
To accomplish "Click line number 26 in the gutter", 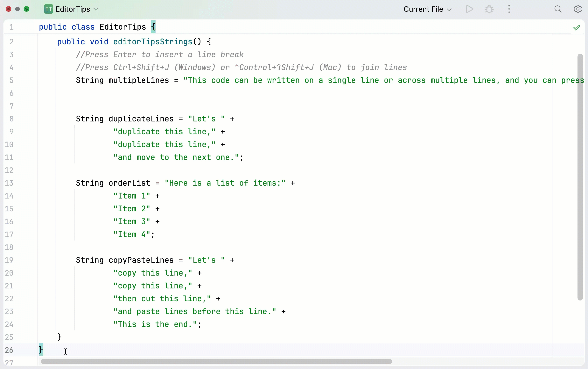I will 9,350.
